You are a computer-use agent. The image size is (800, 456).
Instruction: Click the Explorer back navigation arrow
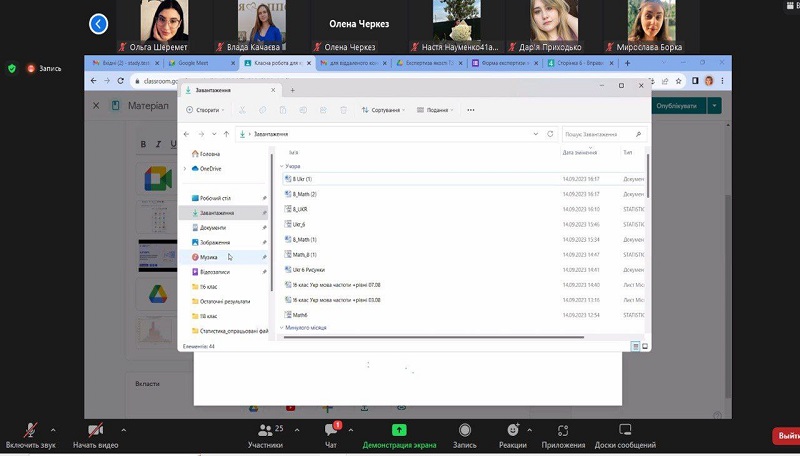tap(186, 134)
